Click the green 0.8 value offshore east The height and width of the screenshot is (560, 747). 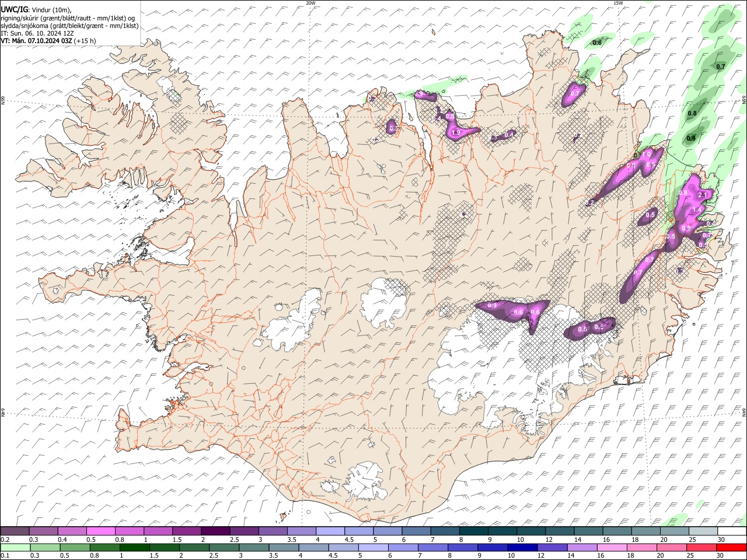coord(692,113)
